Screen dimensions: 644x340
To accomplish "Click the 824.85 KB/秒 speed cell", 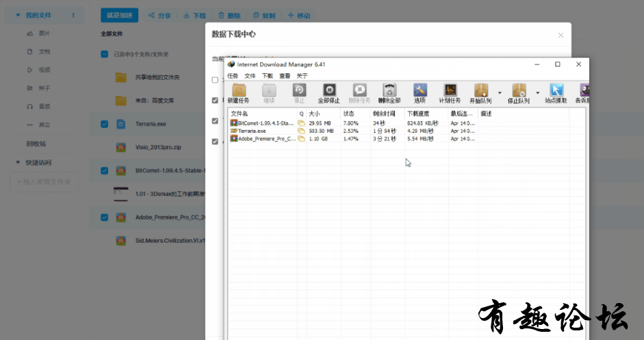I will point(423,123).
